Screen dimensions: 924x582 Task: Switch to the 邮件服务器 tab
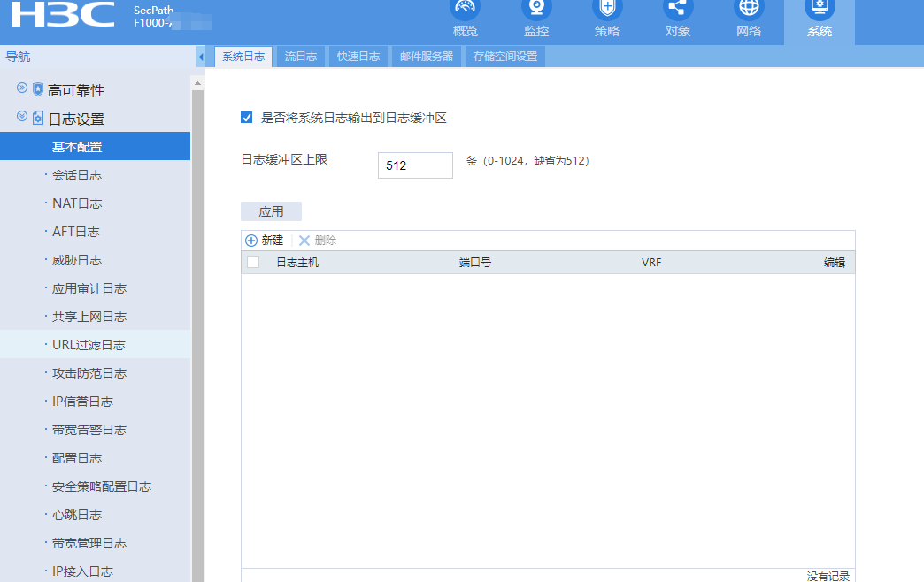pyautogui.click(x=426, y=57)
